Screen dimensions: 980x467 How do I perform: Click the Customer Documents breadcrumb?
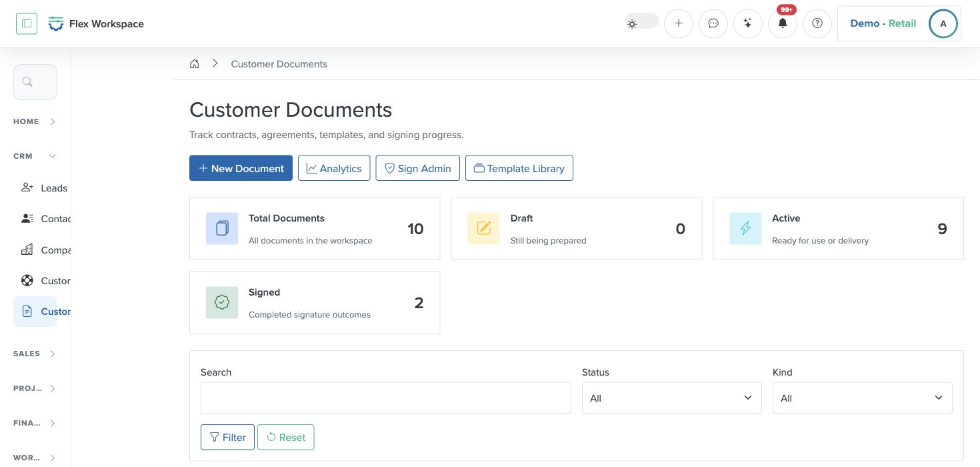coord(279,64)
